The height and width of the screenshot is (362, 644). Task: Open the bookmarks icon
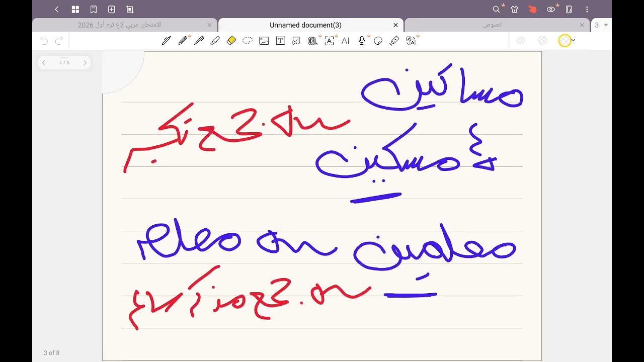point(93,9)
